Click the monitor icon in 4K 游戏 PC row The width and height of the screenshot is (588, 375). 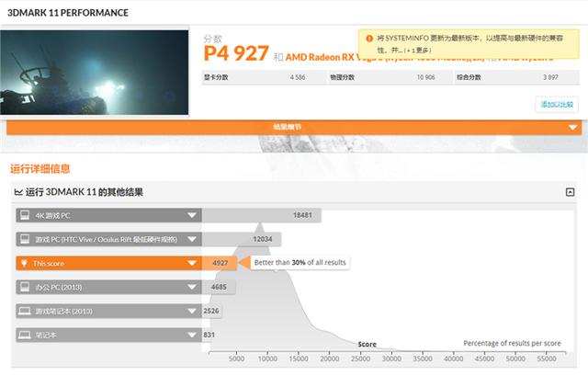pos(25,215)
